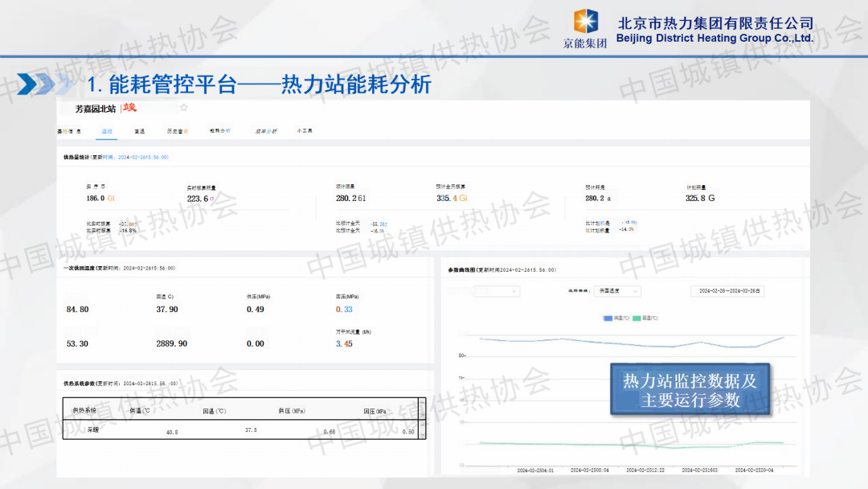Go to the 历史查询 tab
Image resolution: width=868 pixels, height=489 pixels.
177,130
